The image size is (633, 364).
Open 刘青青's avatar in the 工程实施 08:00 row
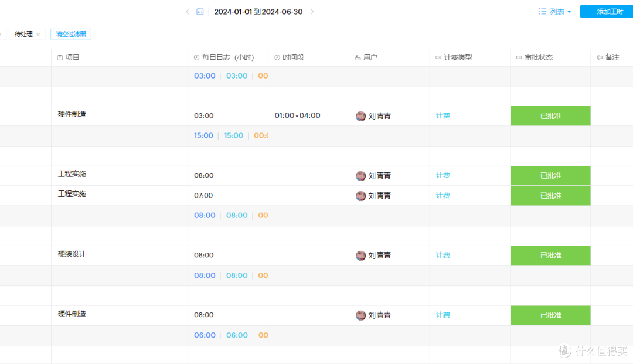tap(361, 175)
